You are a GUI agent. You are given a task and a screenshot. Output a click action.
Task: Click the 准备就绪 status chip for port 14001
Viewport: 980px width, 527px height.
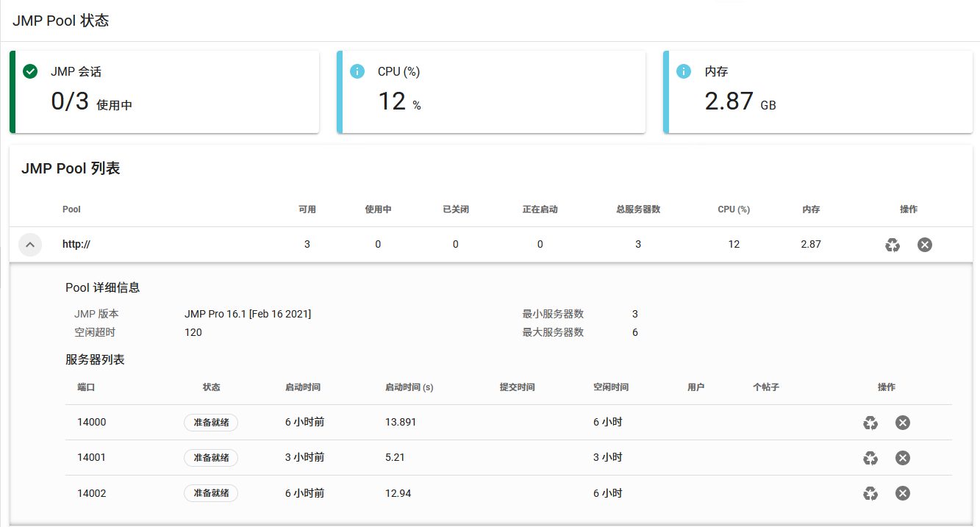point(211,458)
